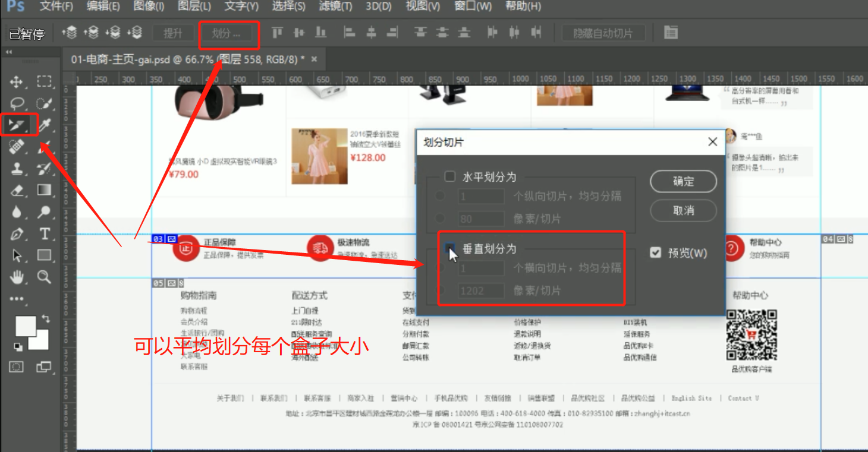The height and width of the screenshot is (452, 868).
Task: Open slice options icon in options bar
Action: click(x=671, y=33)
